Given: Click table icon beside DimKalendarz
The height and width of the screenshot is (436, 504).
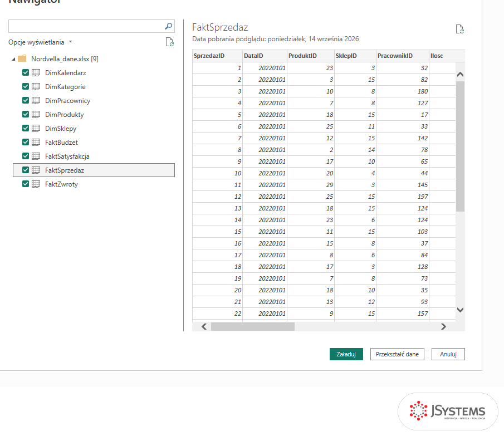Looking at the screenshot, I should tap(36, 72).
